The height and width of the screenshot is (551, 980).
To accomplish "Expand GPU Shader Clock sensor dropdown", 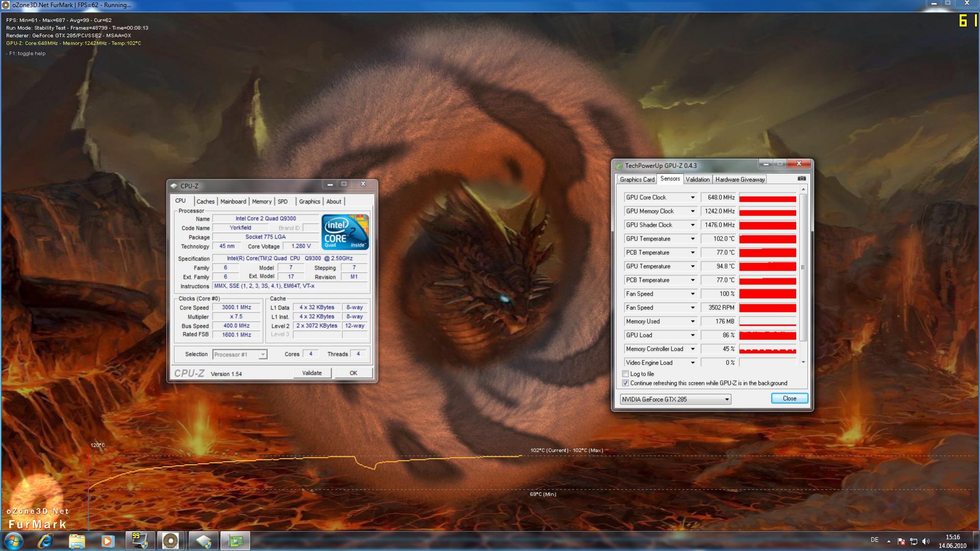I will pos(692,225).
